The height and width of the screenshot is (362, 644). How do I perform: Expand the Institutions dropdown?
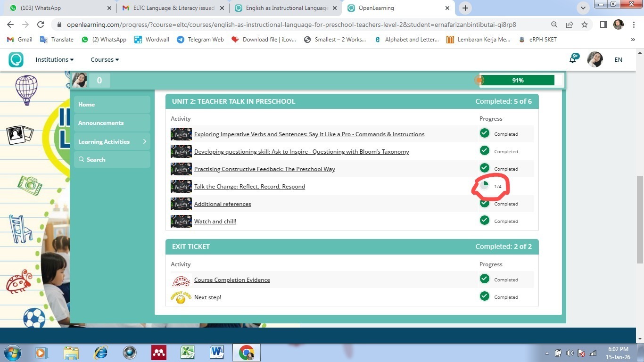(55, 59)
